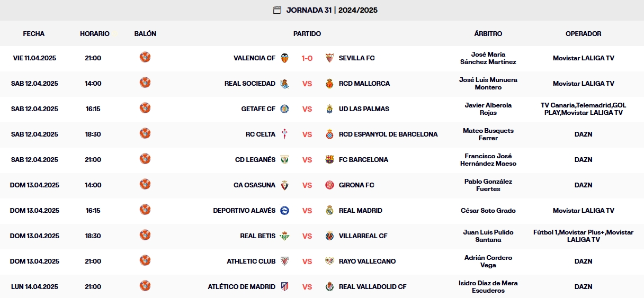
Task: Click the Real Madrid club crest
Action: click(x=330, y=210)
